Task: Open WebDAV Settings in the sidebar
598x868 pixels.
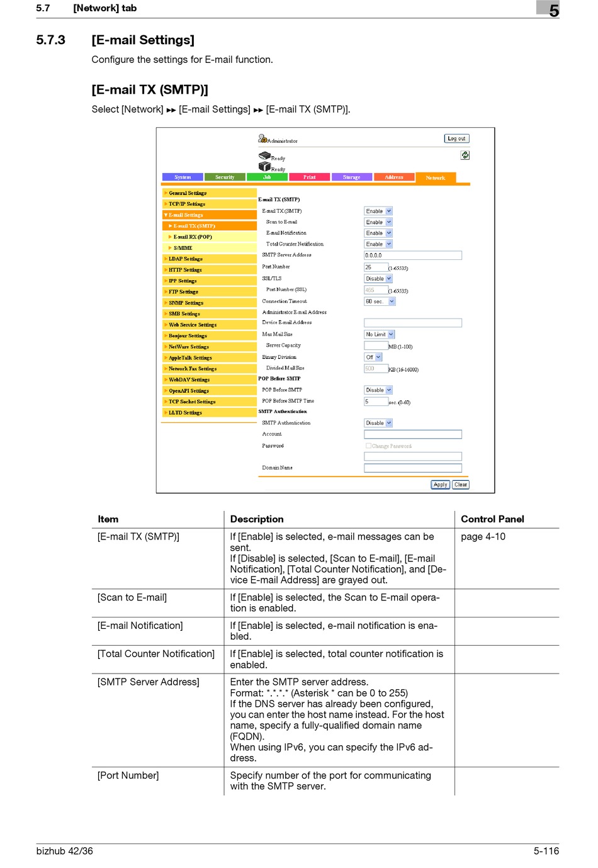Action: click(209, 380)
